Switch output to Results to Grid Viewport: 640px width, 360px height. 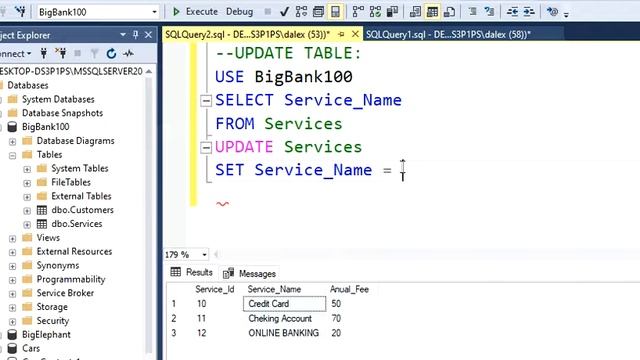(432, 11)
